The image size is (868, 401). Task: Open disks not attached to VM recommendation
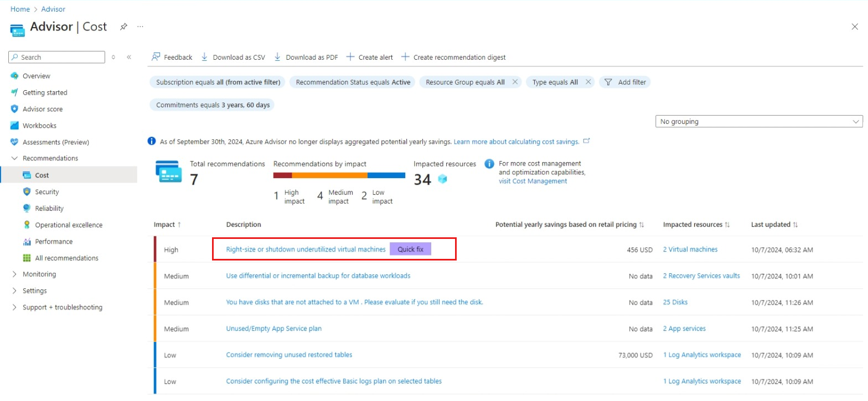354,302
